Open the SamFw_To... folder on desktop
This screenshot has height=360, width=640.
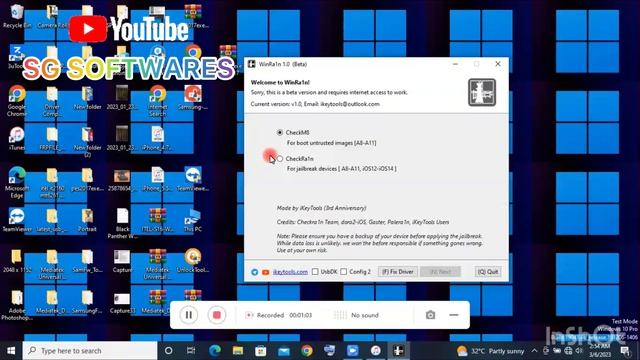point(87,261)
